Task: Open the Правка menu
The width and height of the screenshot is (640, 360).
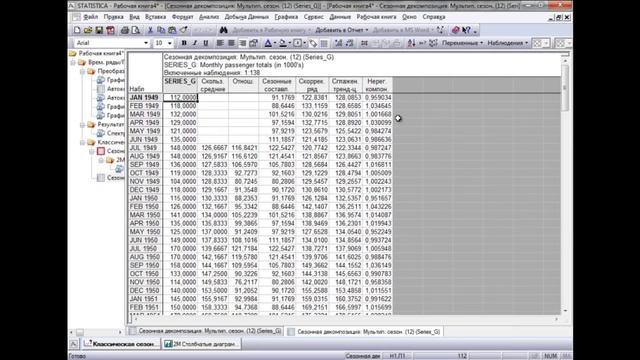Action: click(113, 17)
